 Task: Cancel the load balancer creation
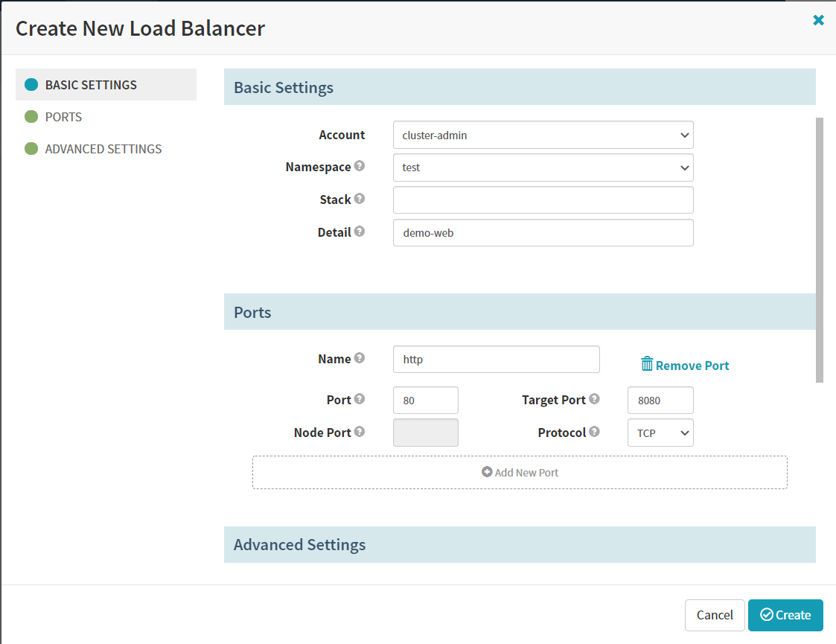point(715,615)
